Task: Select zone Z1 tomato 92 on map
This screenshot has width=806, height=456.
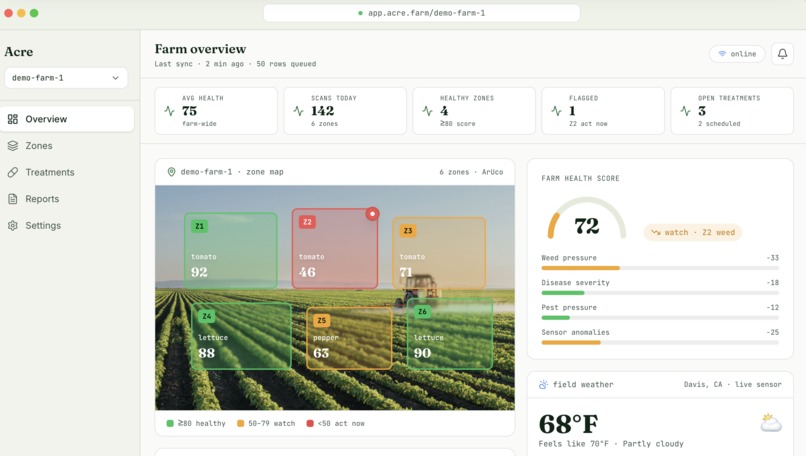Action: pyautogui.click(x=231, y=250)
